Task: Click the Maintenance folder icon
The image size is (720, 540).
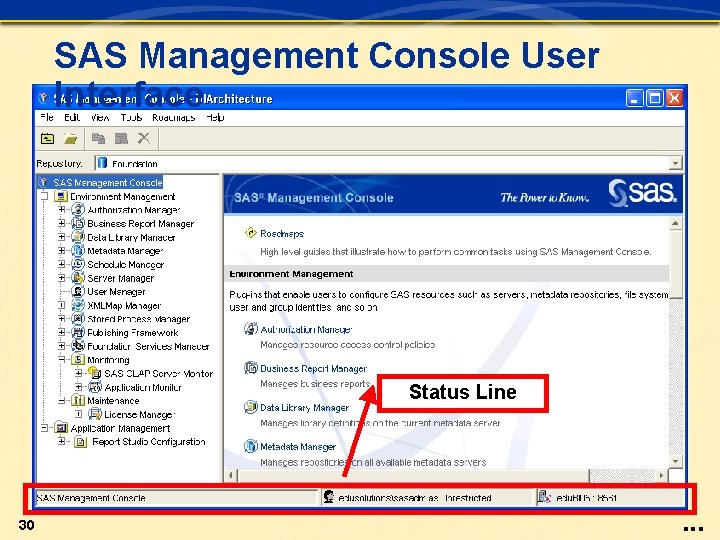Action: tap(79, 400)
